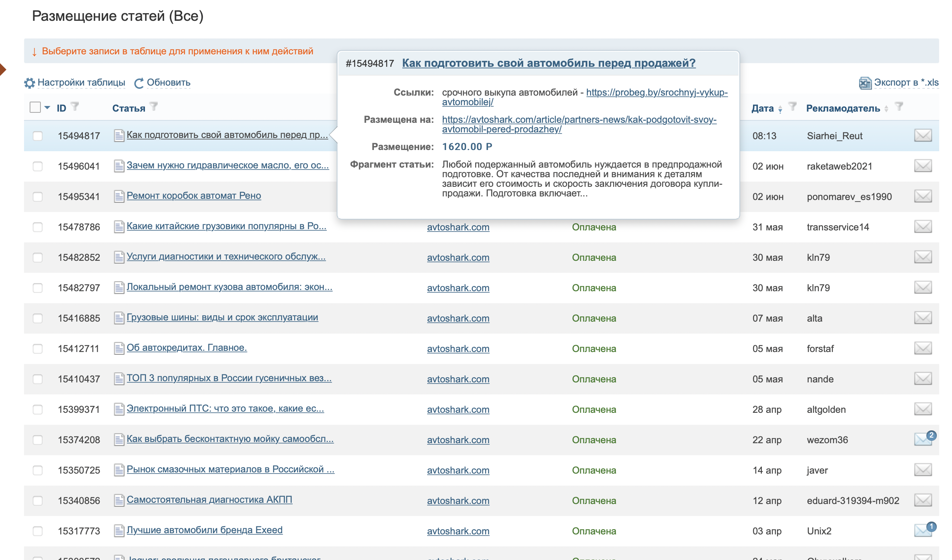Check the row 15496041 checkbox

pos(38,166)
